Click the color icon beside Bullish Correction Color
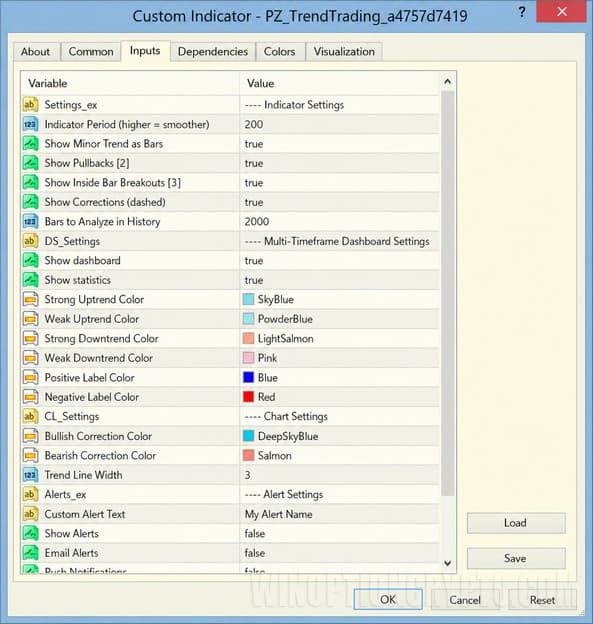This screenshot has width=593, height=624. click(30, 436)
